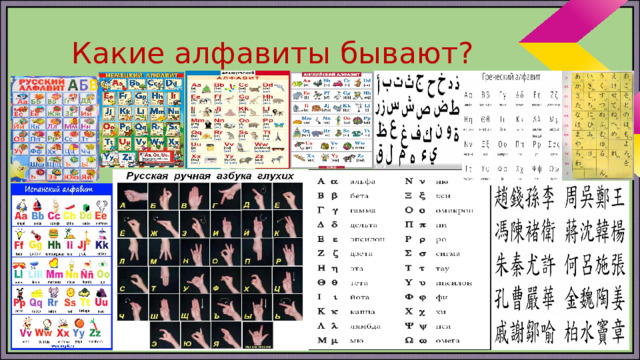Click the hand sign for letter Р
640x360 pixels.
(288, 252)
